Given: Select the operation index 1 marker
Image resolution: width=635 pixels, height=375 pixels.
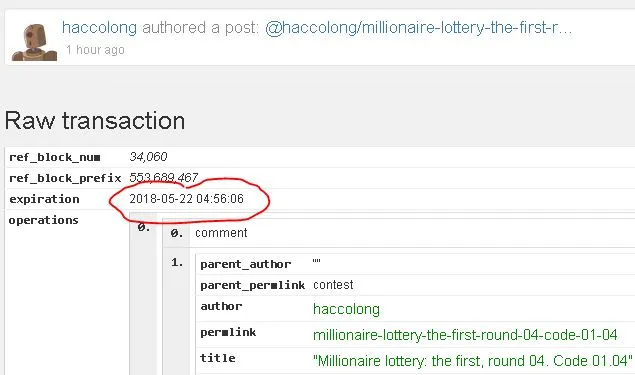Looking at the screenshot, I should [x=177, y=262].
